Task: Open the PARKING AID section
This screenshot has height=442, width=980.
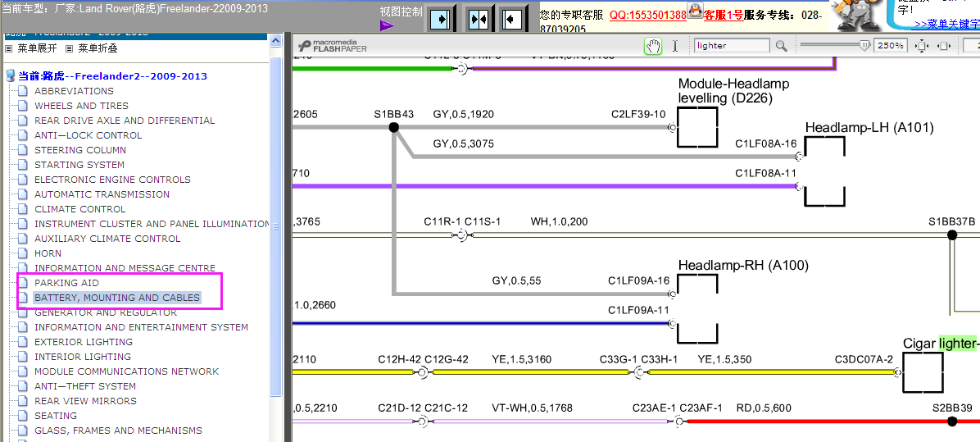Action: pos(67,283)
